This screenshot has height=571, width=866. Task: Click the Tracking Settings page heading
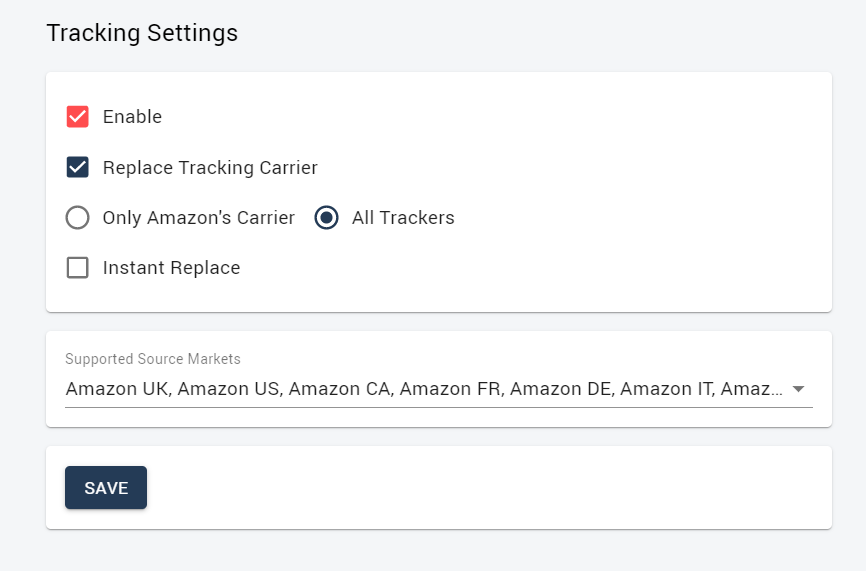point(142,33)
